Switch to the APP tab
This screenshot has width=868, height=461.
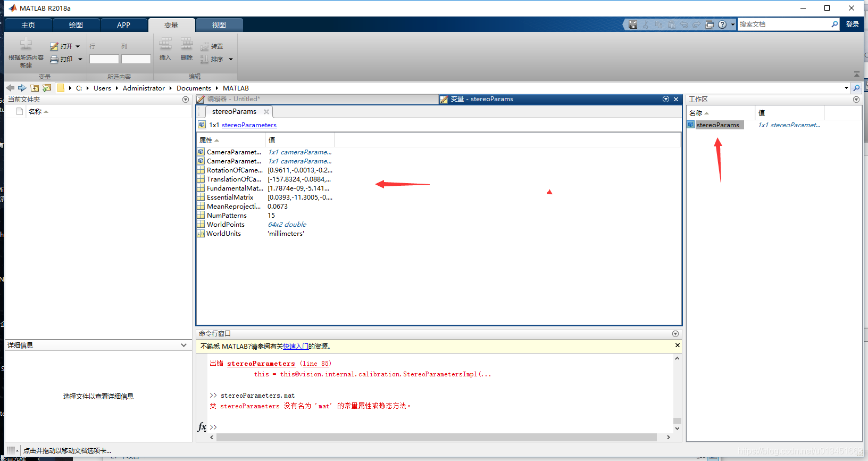point(123,25)
